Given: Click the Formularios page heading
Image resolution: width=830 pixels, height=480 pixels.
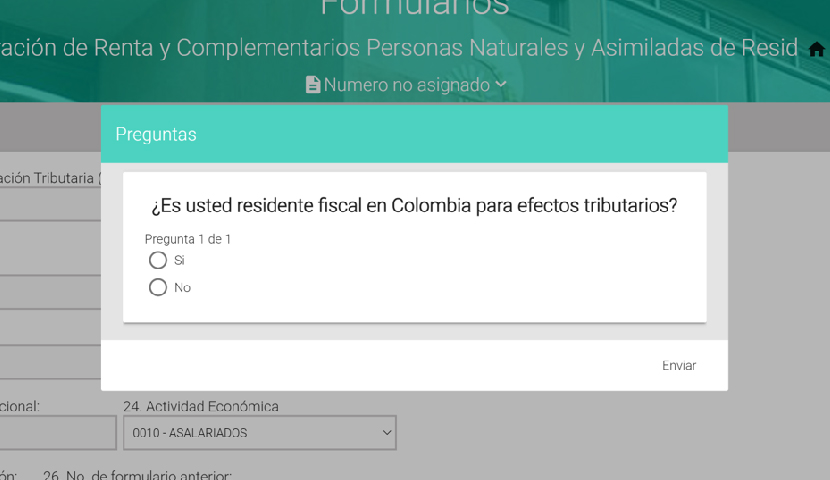Looking at the screenshot, I should pos(414,8).
